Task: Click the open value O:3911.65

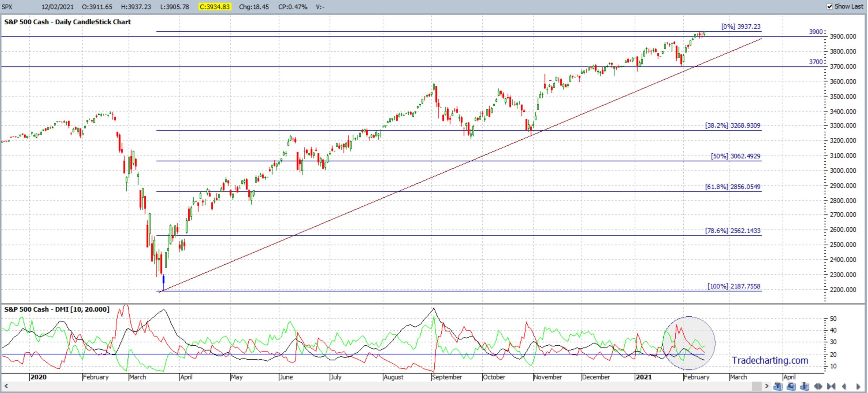Action: [x=97, y=7]
